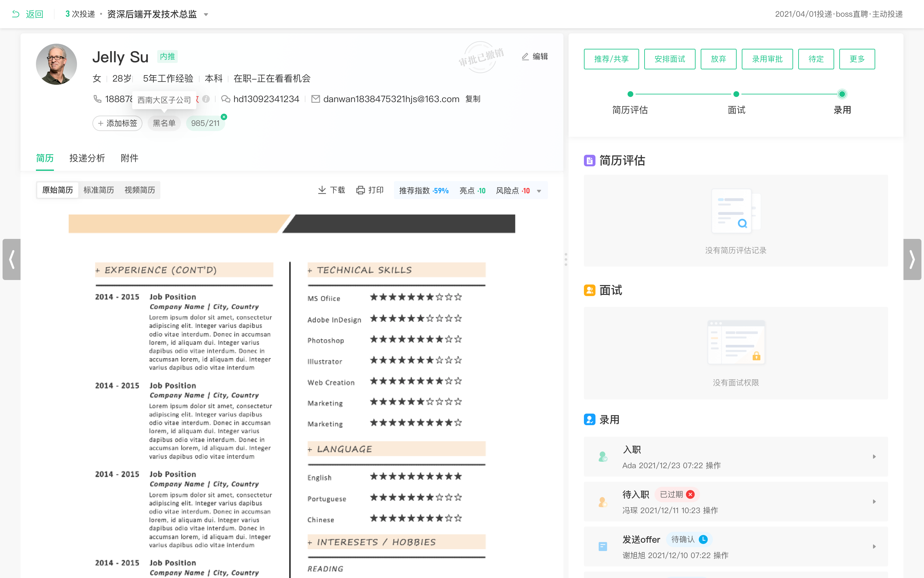
Task: Click the 录用 progress step dot
Action: [842, 94]
